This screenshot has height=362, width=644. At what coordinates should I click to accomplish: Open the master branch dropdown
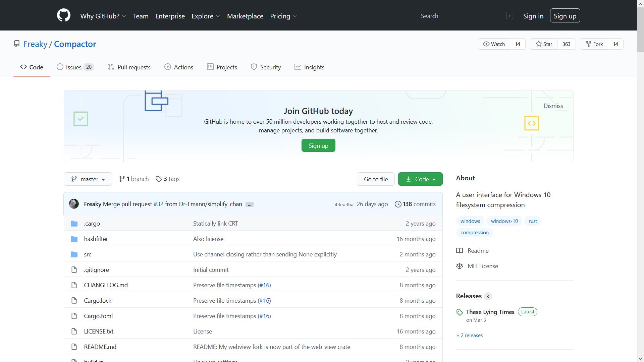[x=88, y=179]
